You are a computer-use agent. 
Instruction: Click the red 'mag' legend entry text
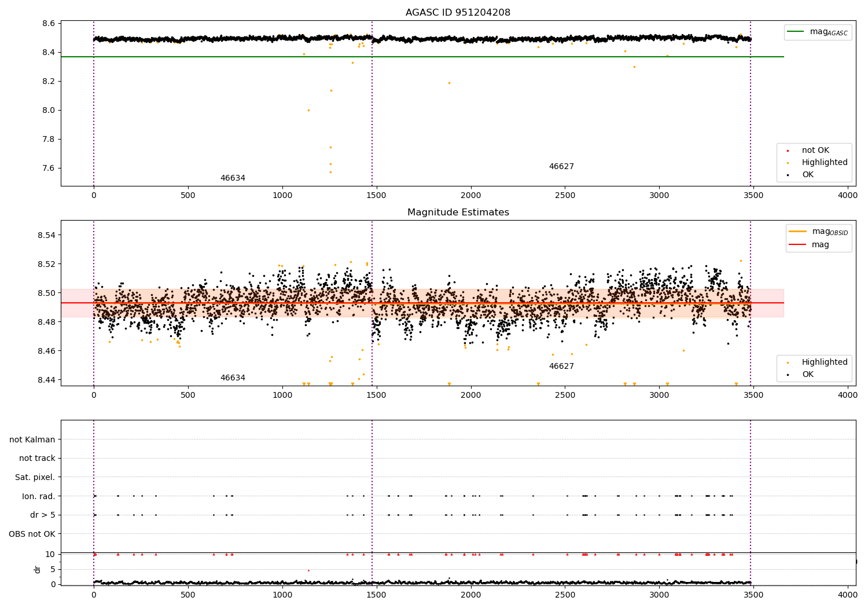coord(820,245)
